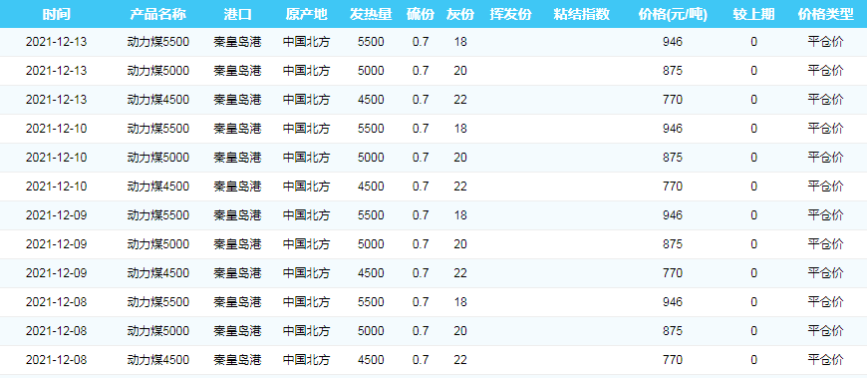Click 平仓价 in 2021-12-10 动力煤4500 row

[826, 187]
